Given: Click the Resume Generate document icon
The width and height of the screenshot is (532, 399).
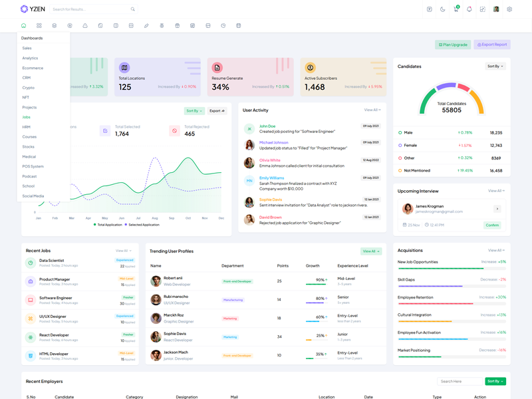Looking at the screenshot, I should coord(217,68).
